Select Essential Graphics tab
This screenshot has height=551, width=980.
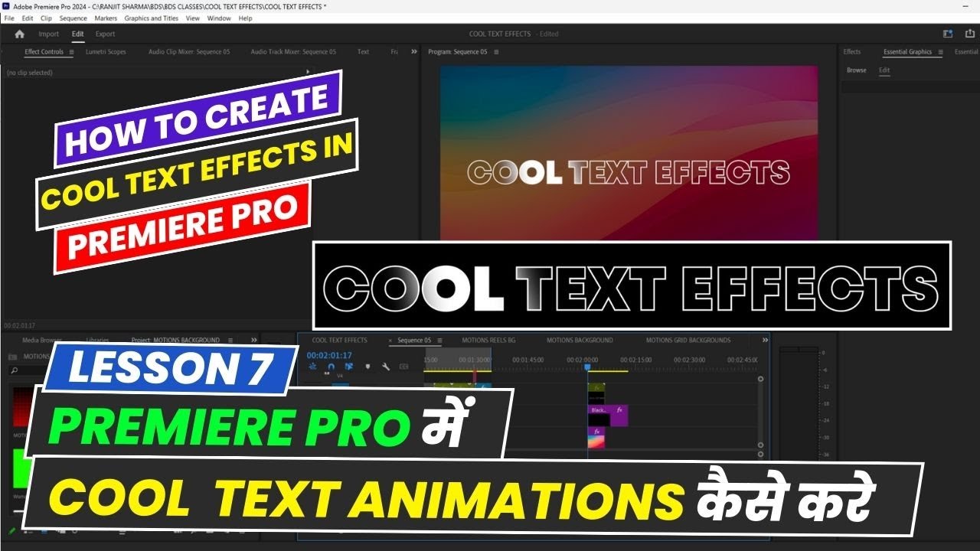click(x=907, y=52)
